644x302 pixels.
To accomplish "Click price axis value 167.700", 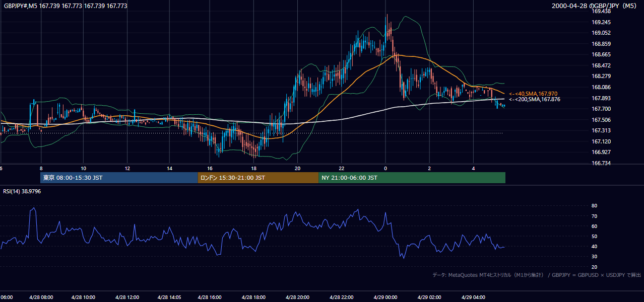I will (601, 109).
